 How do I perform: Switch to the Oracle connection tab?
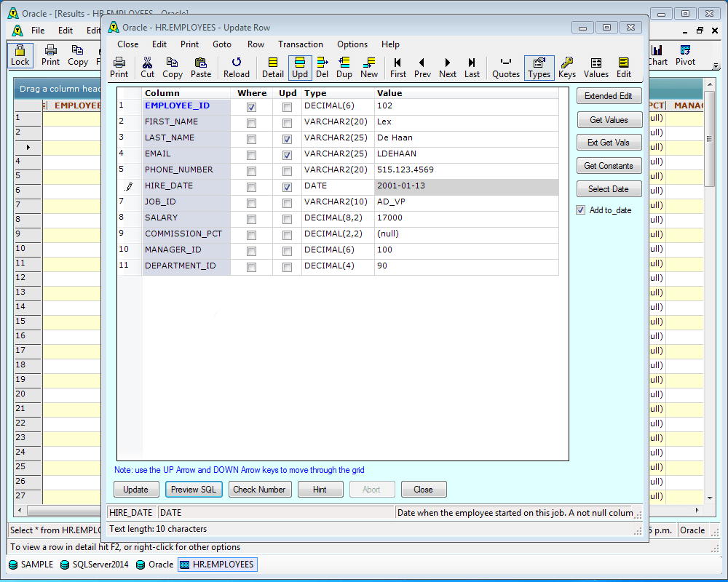154,565
